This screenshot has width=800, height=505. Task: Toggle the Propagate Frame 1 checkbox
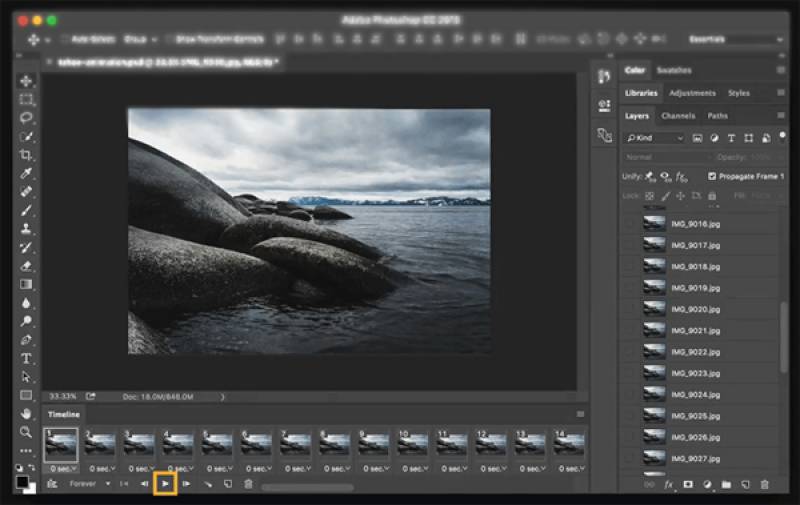(x=711, y=176)
